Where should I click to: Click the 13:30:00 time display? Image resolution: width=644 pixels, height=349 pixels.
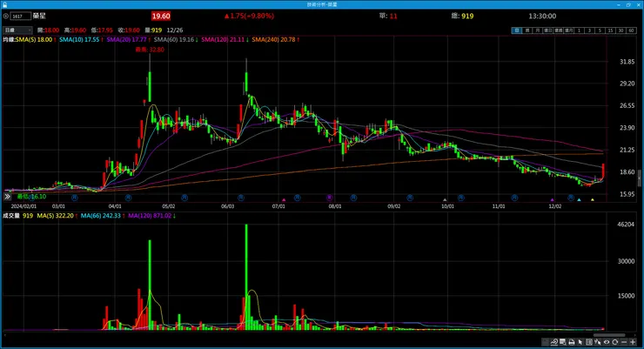[x=542, y=16]
